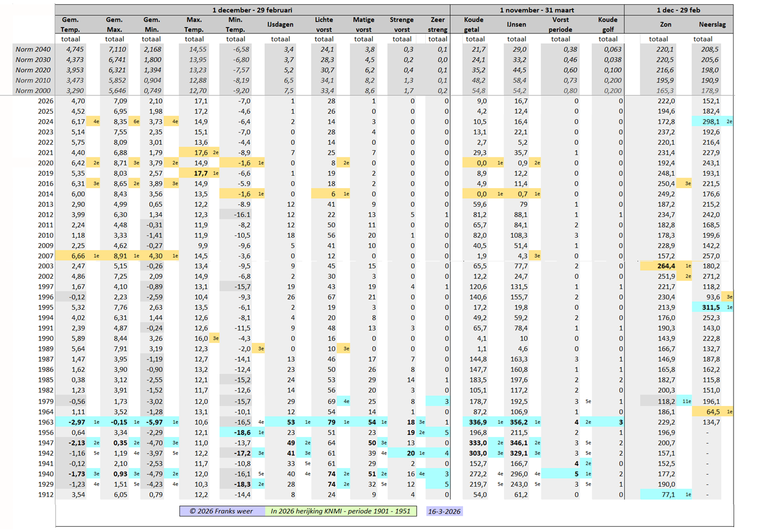The height and width of the screenshot is (532, 768).
Task: Click the 'herijking KNMI' footer note
Action: pyautogui.click(x=340, y=512)
